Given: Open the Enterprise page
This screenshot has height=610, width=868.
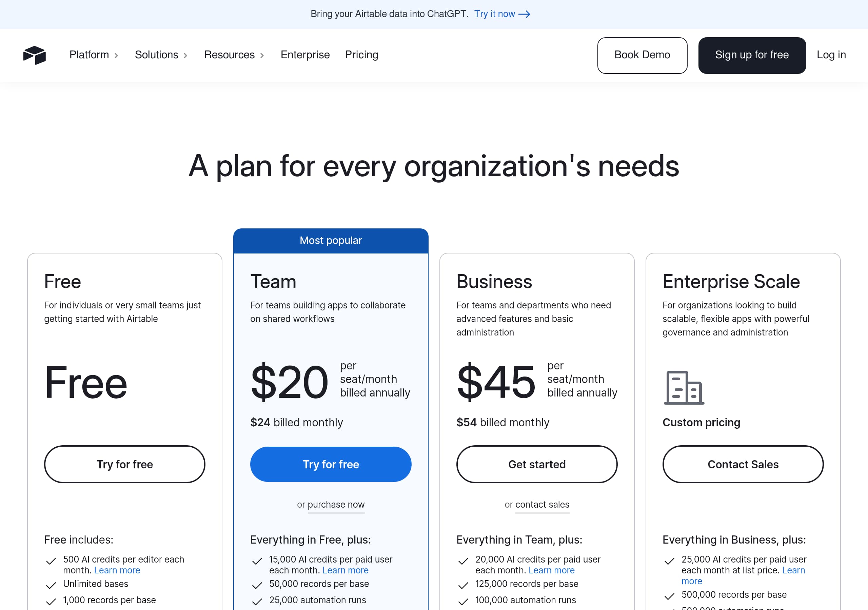Looking at the screenshot, I should 305,55.
